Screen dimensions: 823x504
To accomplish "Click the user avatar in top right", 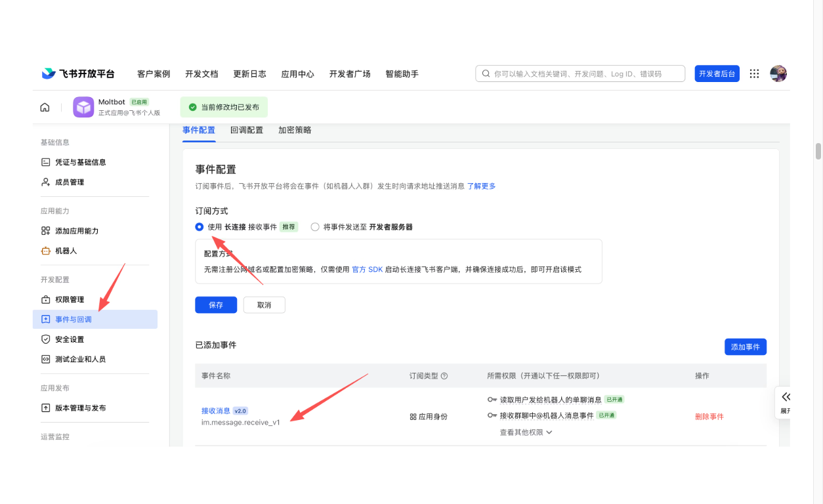I will [x=778, y=73].
